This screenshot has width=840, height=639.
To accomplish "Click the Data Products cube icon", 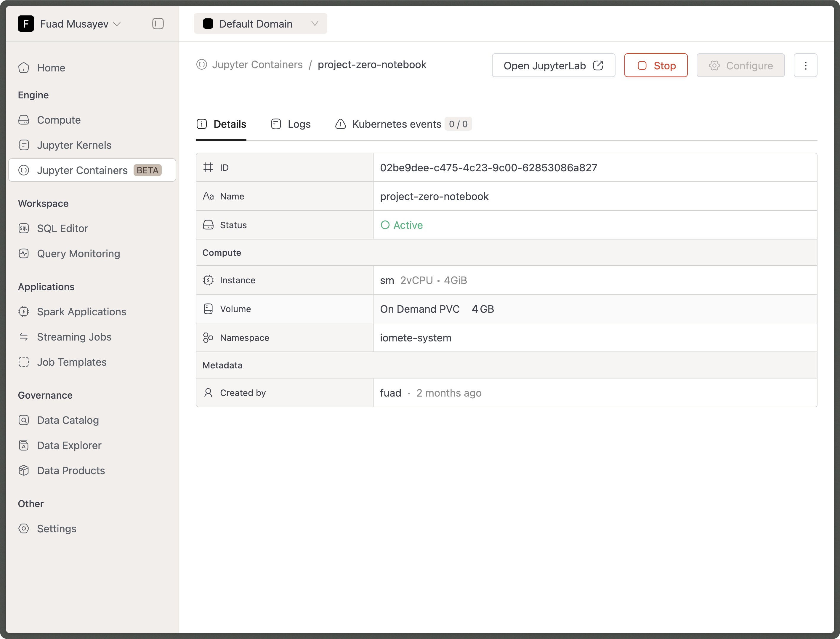I will (24, 470).
